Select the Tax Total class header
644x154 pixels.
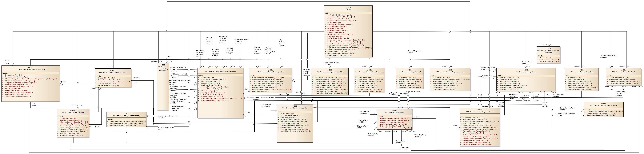tap(623, 71)
